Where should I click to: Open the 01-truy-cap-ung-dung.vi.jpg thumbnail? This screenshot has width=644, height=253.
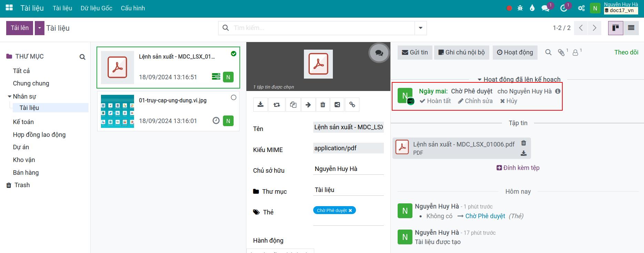coord(117,111)
